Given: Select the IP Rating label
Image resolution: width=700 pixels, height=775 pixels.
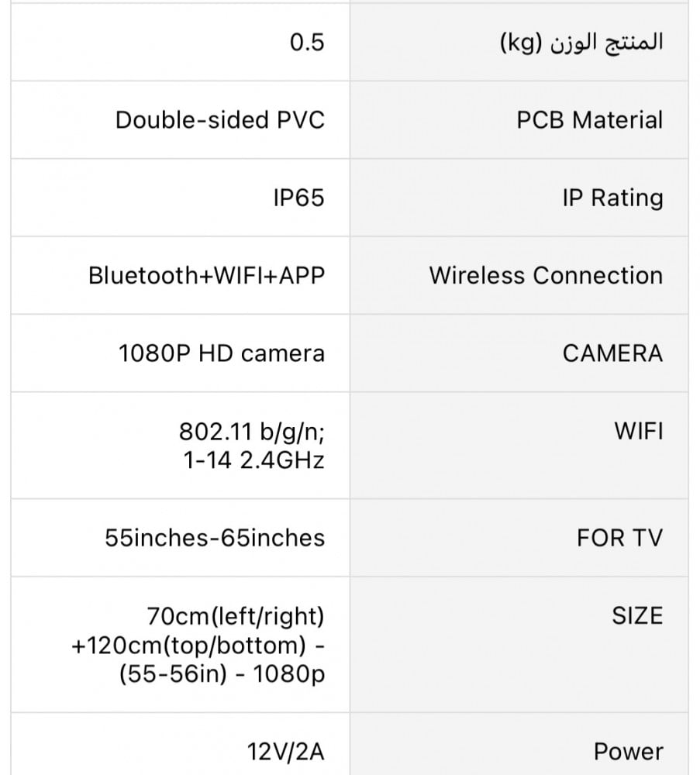Looking at the screenshot, I should 612,198.
